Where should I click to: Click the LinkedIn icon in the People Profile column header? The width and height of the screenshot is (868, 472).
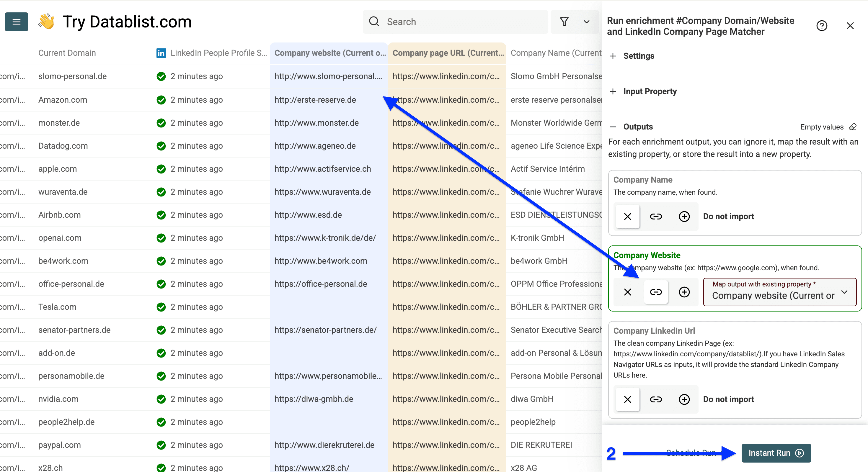tap(161, 53)
